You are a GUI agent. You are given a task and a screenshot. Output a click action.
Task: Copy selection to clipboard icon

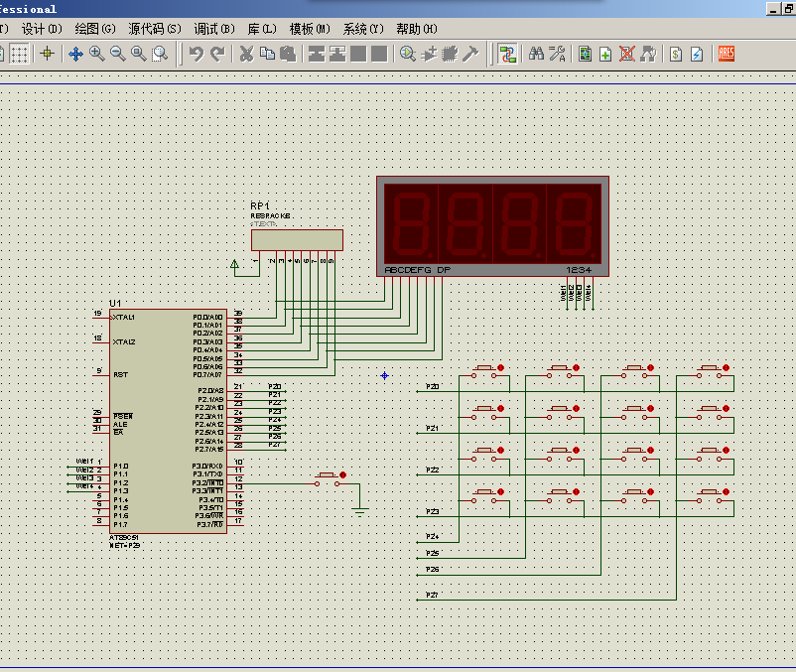point(267,54)
